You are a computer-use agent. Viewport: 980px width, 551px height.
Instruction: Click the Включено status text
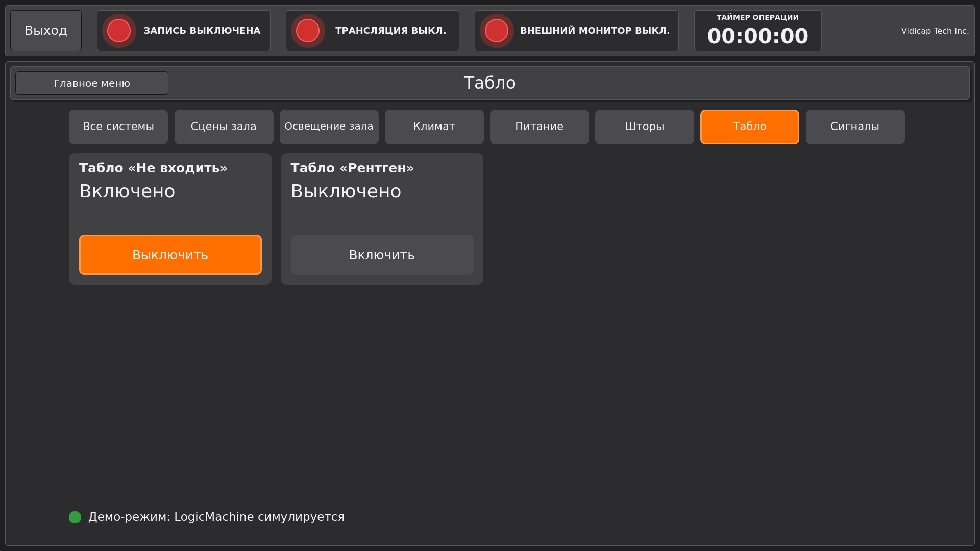127,191
